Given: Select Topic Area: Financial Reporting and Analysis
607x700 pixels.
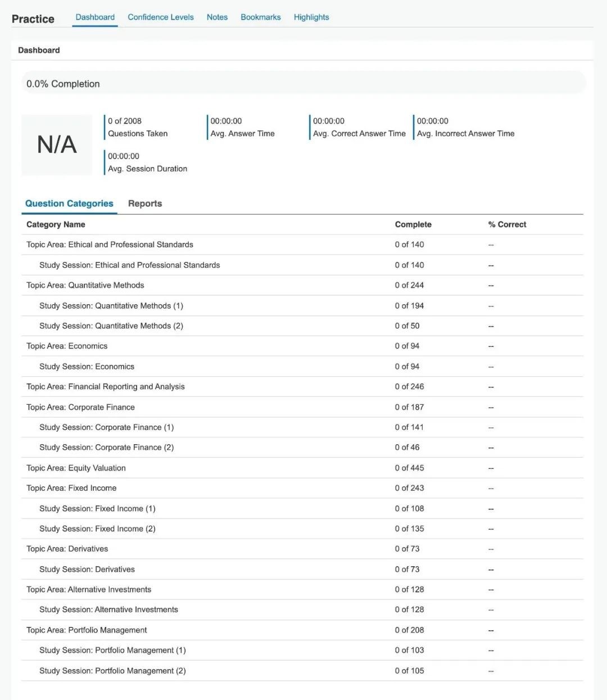Looking at the screenshot, I should [x=106, y=387].
